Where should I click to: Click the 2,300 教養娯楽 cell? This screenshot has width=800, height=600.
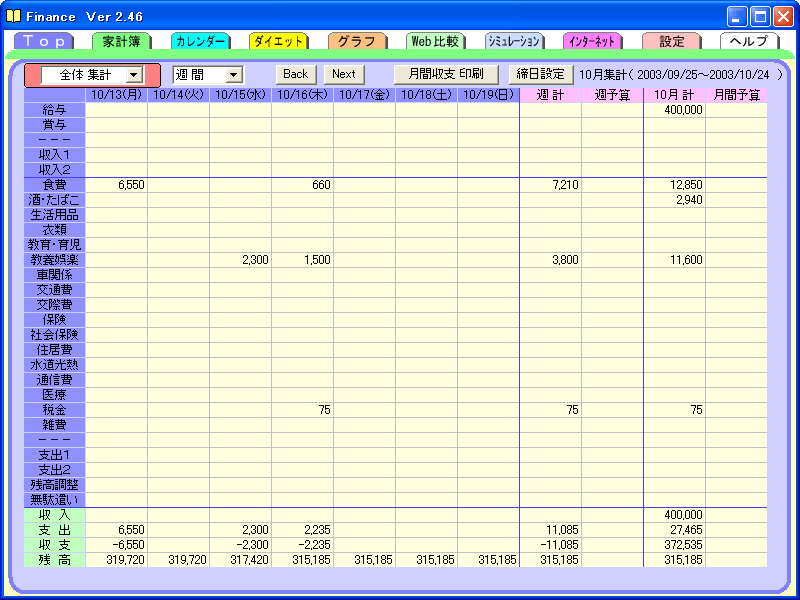pyautogui.click(x=240, y=260)
